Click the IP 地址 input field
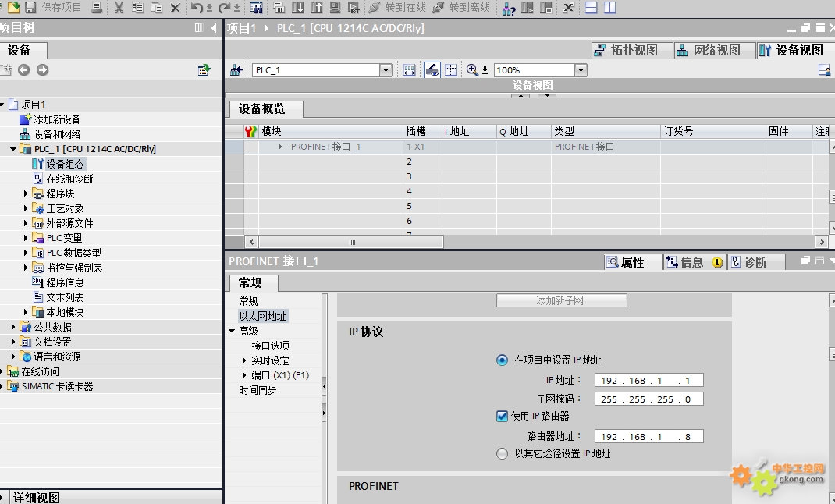 [x=648, y=381]
